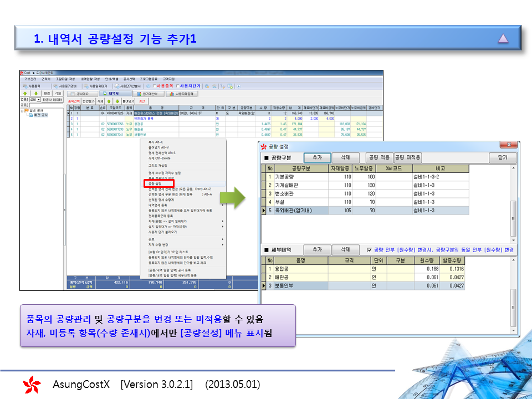Image resolution: width=532 pixels, height=399 pixels.
Task: Uncheck the 공량 인부 [원수량] 변경시 checkbox
Action: (x=370, y=250)
